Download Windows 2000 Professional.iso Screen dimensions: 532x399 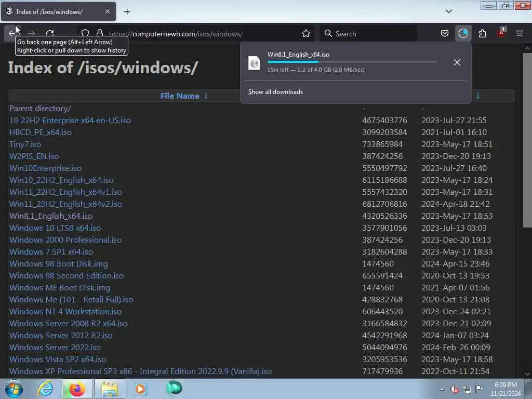click(65, 240)
